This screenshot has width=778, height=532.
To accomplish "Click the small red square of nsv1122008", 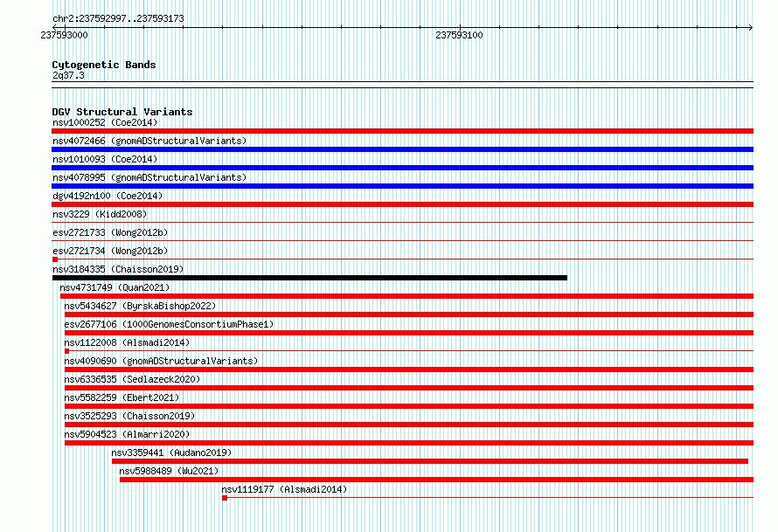I will click(67, 351).
